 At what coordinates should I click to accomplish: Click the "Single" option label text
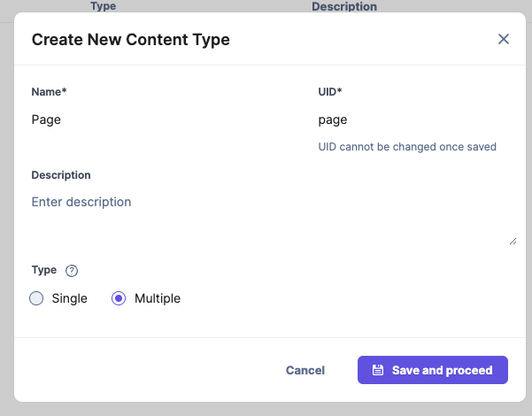69,298
